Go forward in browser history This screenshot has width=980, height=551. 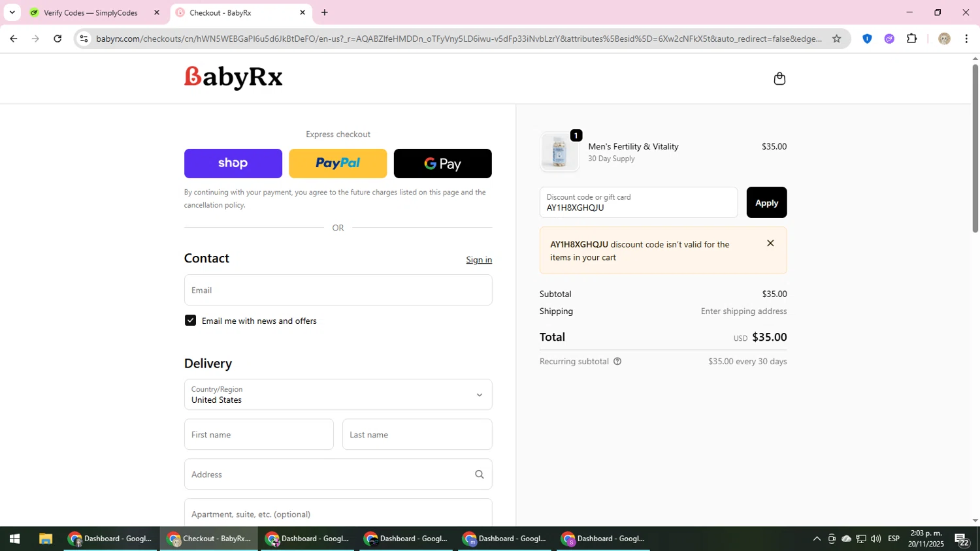[x=35, y=39]
